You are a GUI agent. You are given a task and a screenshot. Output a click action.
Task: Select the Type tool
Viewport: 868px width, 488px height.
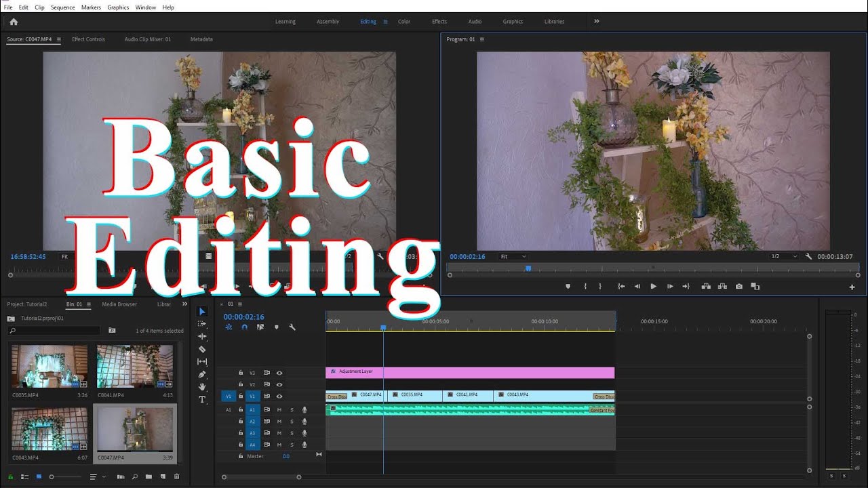click(x=202, y=400)
